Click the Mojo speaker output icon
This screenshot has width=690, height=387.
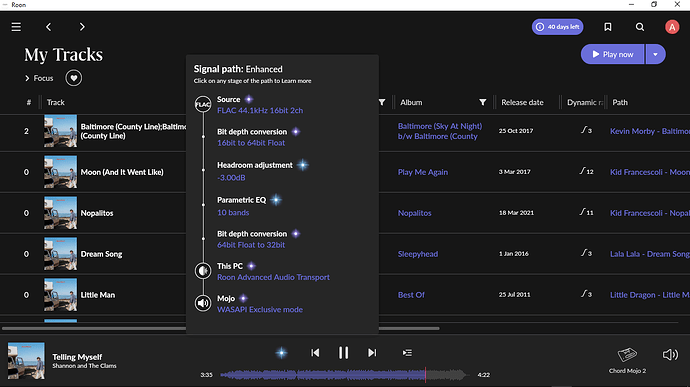203,303
